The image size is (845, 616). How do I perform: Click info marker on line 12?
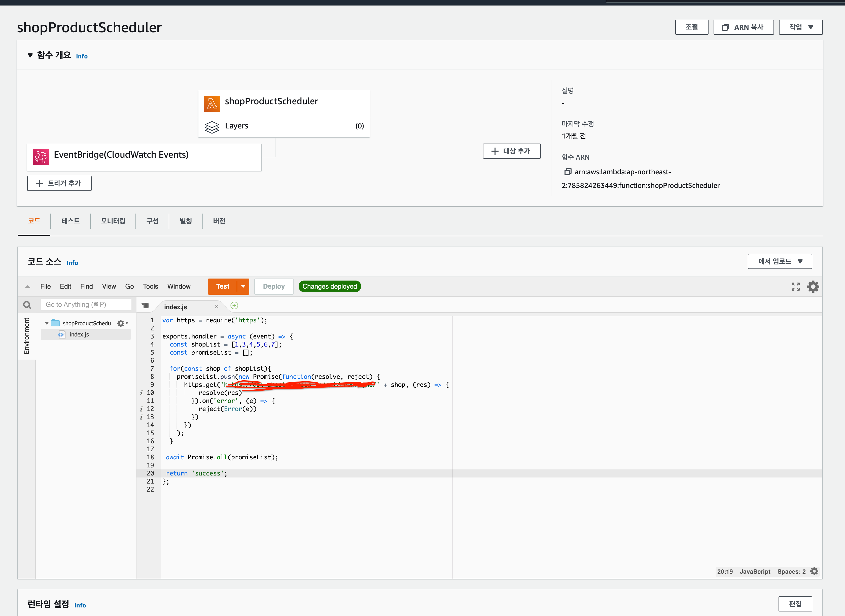click(141, 409)
